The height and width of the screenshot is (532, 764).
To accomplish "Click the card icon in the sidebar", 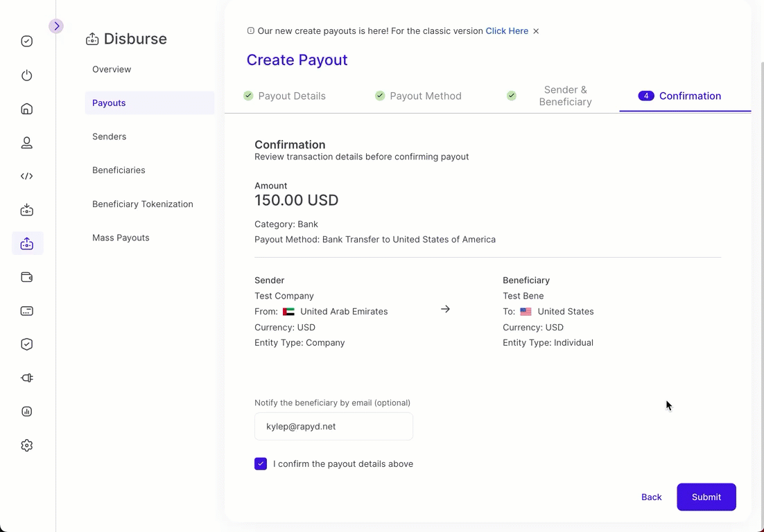I will pos(27,311).
